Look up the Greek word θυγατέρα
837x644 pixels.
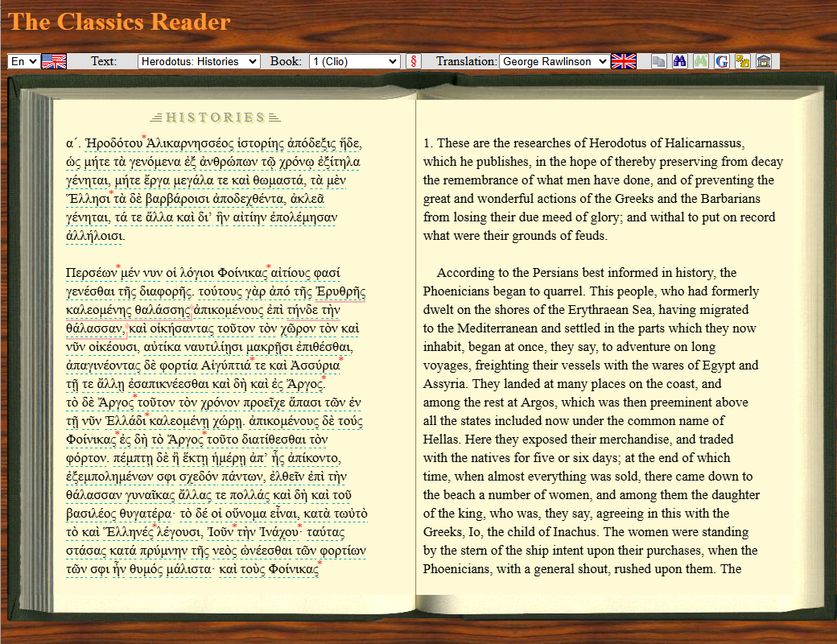click(x=145, y=514)
